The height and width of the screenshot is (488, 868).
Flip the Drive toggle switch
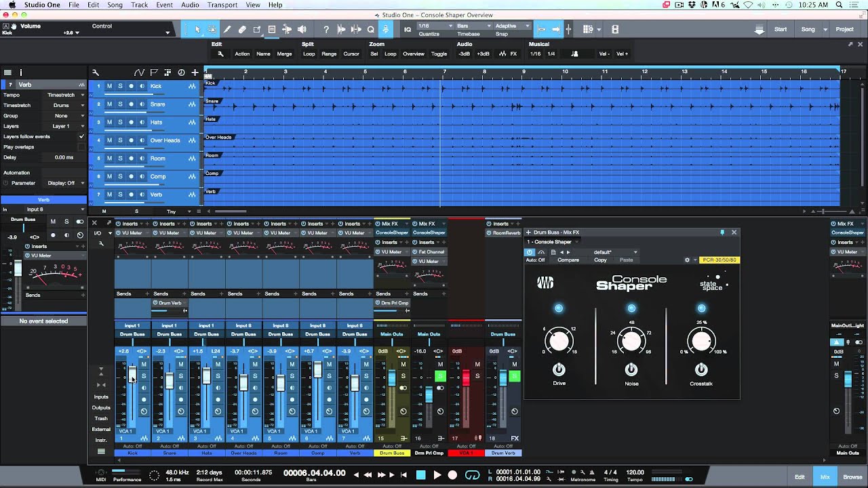(x=559, y=369)
